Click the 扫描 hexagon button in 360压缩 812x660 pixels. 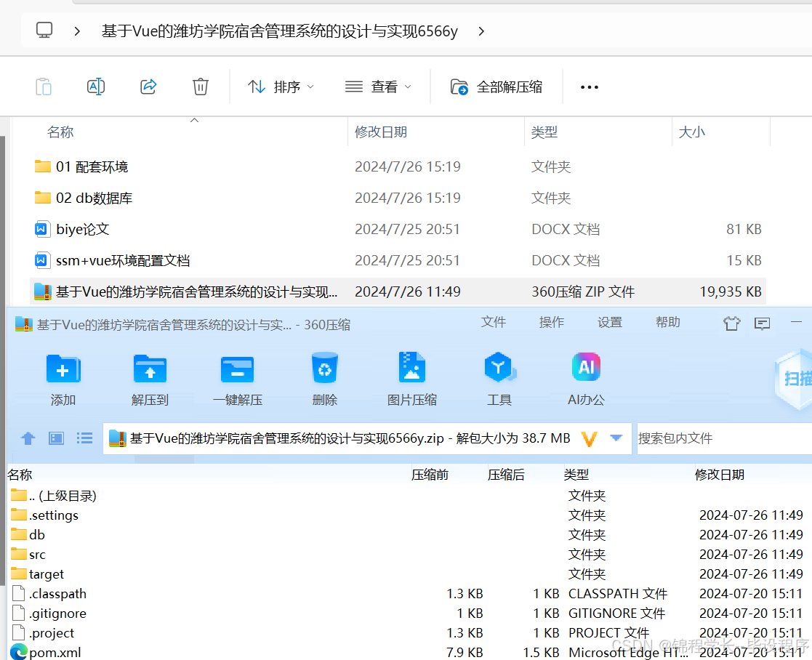(793, 379)
